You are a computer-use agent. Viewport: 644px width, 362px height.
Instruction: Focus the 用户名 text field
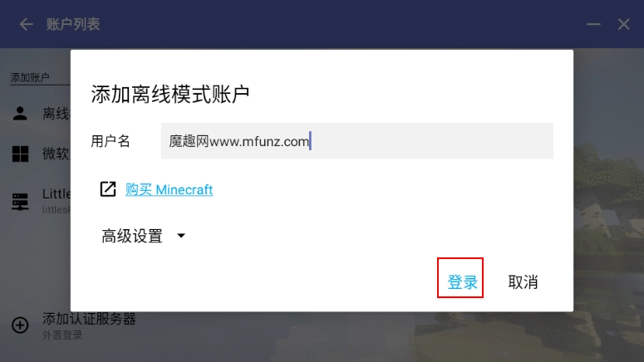click(357, 141)
